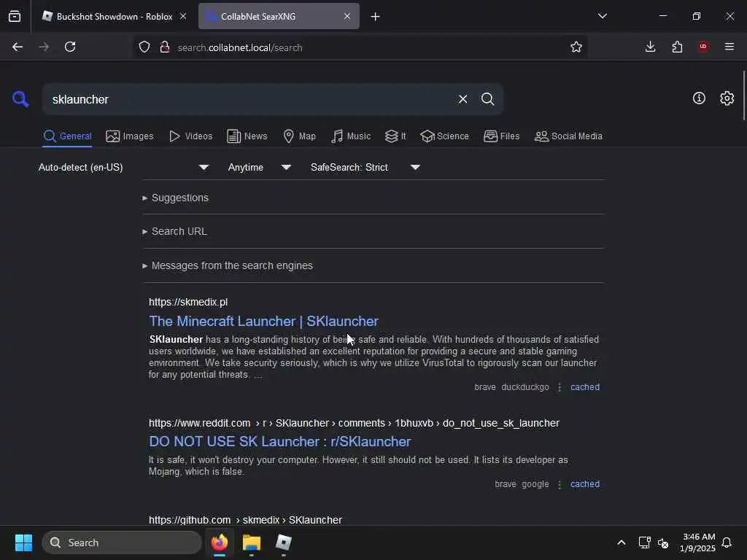Reload the current page
The width and height of the screenshot is (747, 560).
click(70, 47)
